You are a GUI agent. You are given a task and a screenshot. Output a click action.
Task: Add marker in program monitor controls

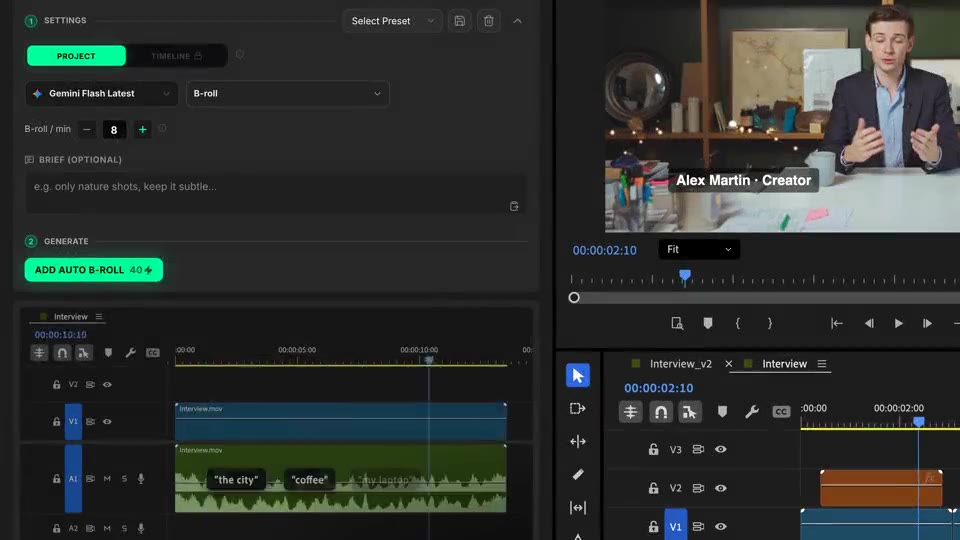[708, 323]
